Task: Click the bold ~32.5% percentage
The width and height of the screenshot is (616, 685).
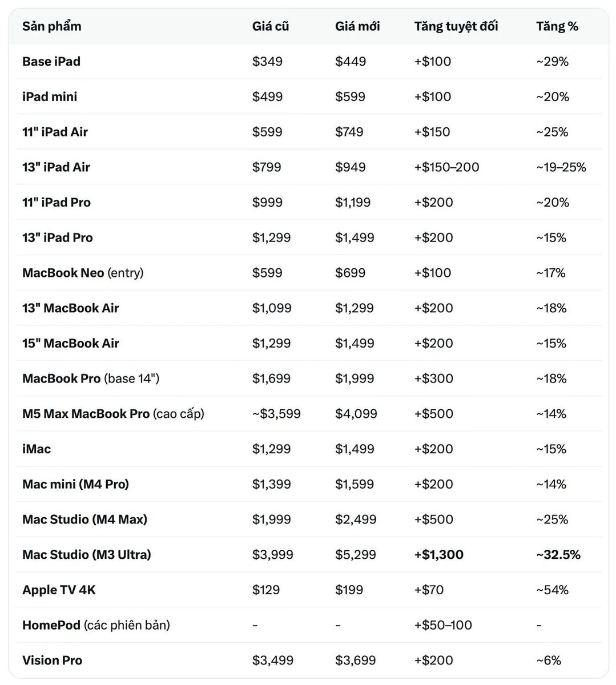Action: [x=558, y=555]
